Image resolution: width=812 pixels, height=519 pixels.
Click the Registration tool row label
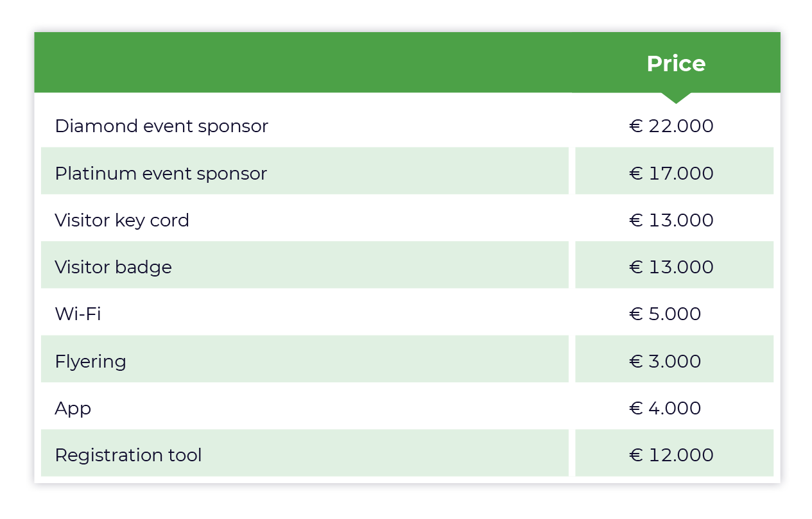coord(128,455)
